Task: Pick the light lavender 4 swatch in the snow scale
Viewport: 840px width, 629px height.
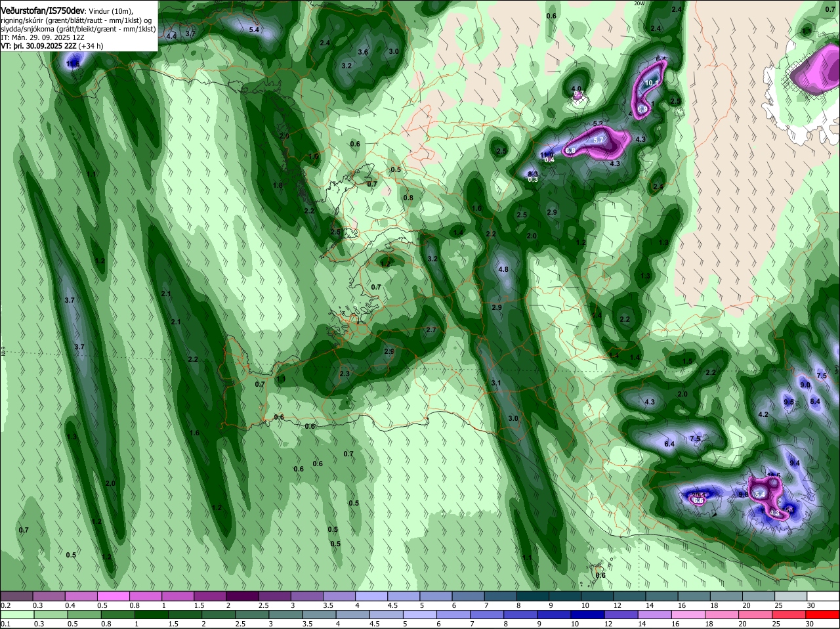Action: click(x=371, y=596)
